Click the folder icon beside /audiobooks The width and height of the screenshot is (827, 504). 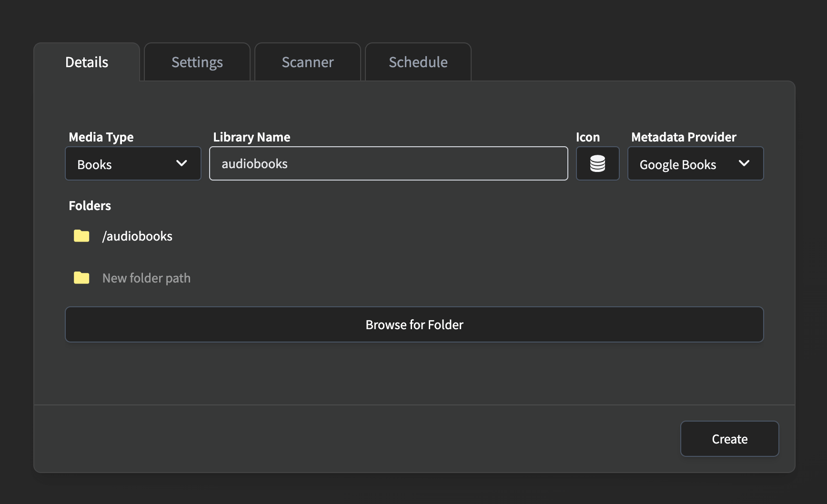[x=81, y=236]
